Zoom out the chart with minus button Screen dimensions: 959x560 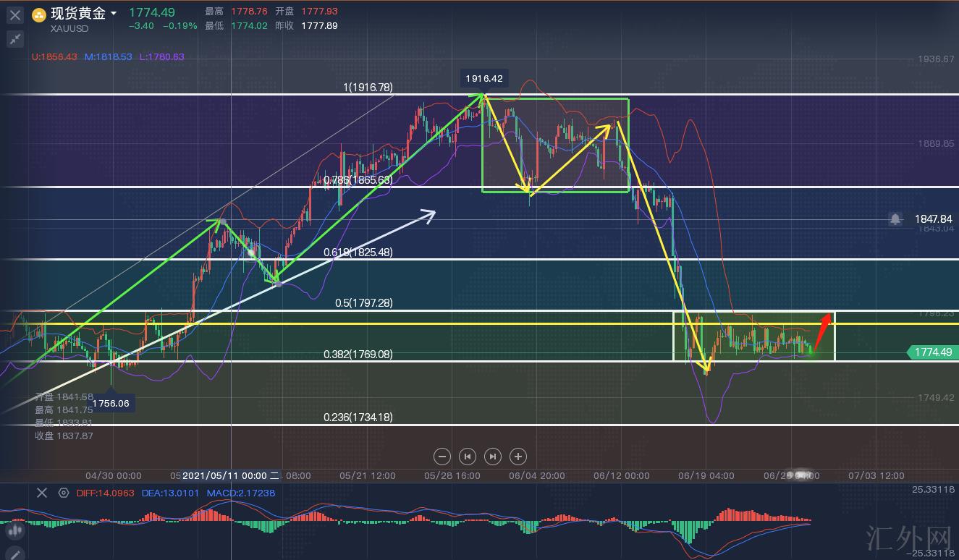click(x=442, y=457)
